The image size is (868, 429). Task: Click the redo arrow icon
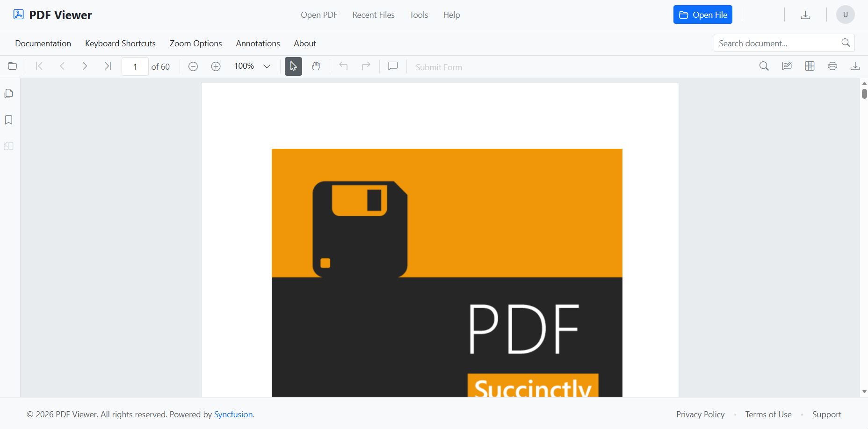[x=366, y=66]
